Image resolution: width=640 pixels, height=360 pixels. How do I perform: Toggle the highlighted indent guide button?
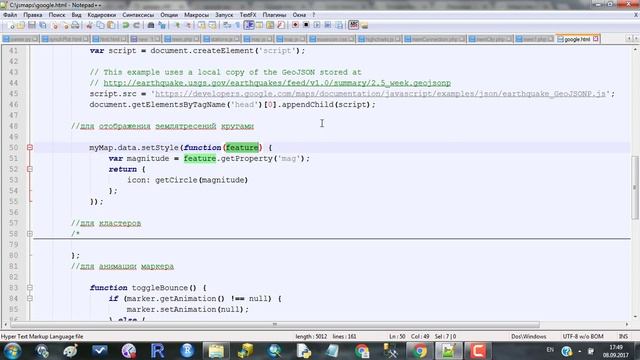249,25
